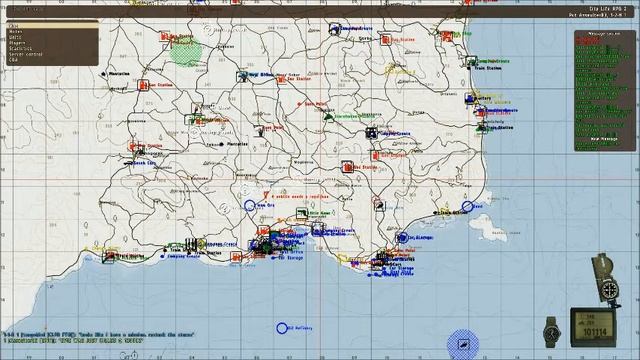Click the wristwatch icon
Viewport: 640px width, 360px height.
point(552,332)
